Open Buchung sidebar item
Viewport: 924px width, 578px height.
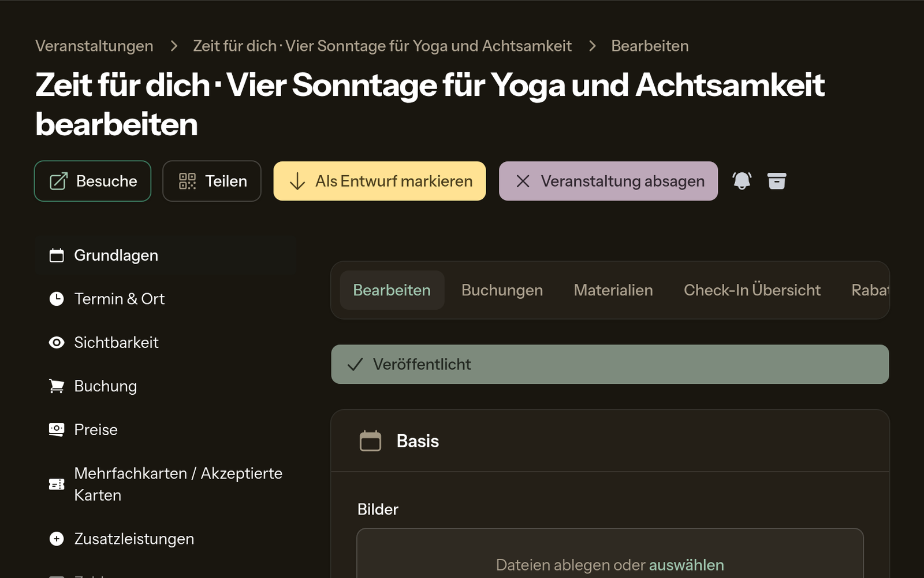(x=165, y=386)
